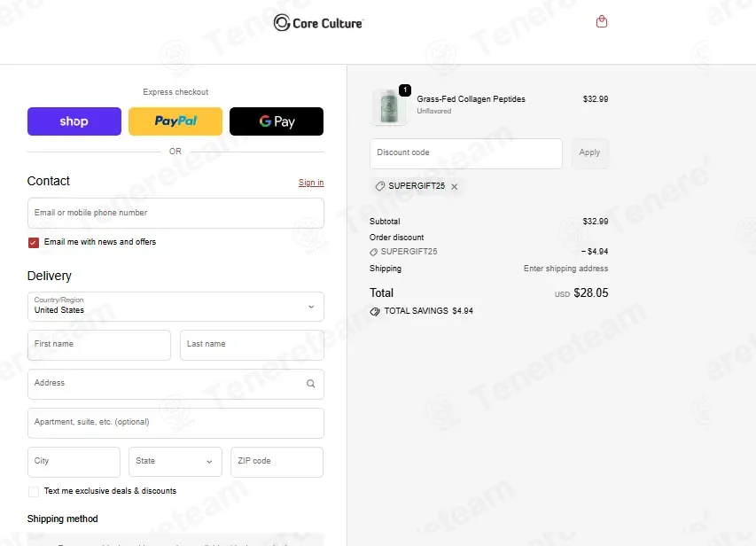Click the Express checkout label
Image resolution: width=756 pixels, height=546 pixels.
point(175,91)
